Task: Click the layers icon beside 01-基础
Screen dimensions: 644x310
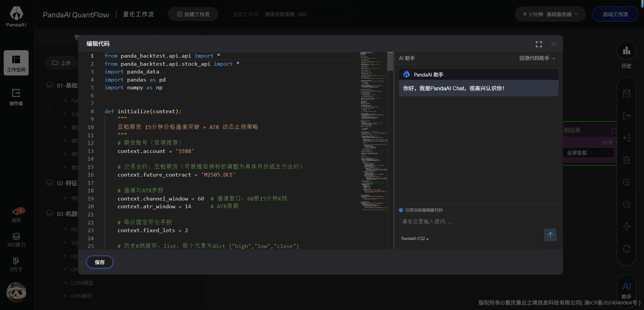Action: (50, 85)
